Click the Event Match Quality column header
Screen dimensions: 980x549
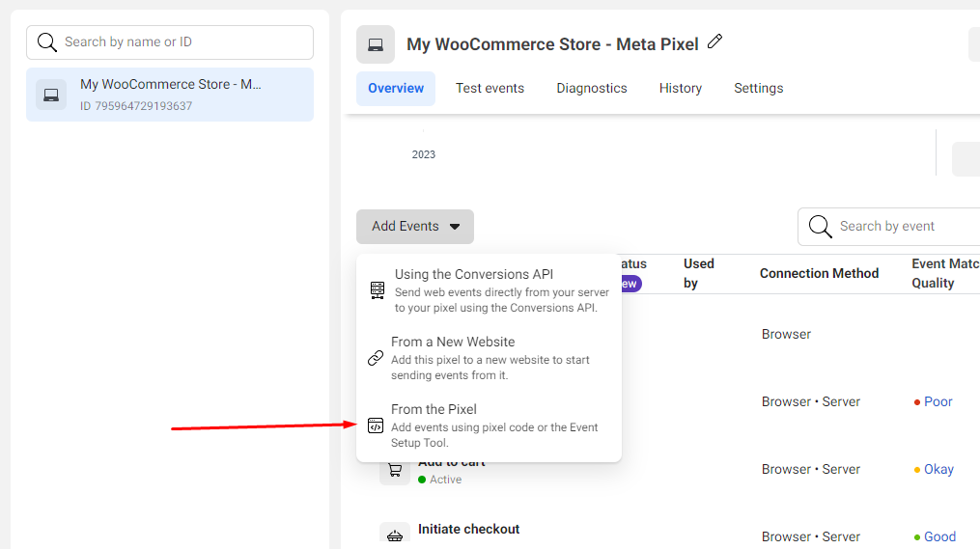(945, 273)
